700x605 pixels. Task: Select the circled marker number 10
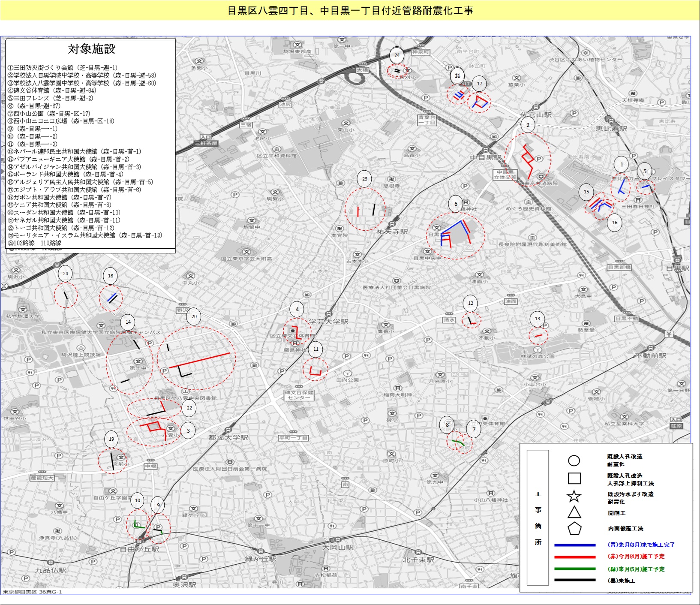pyautogui.click(x=138, y=500)
